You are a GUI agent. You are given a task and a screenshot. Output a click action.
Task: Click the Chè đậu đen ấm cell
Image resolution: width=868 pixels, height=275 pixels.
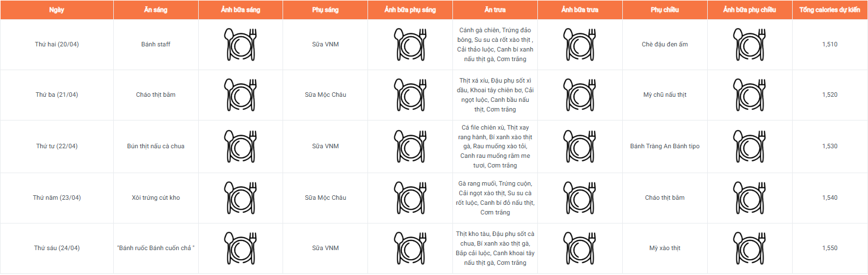[665, 44]
